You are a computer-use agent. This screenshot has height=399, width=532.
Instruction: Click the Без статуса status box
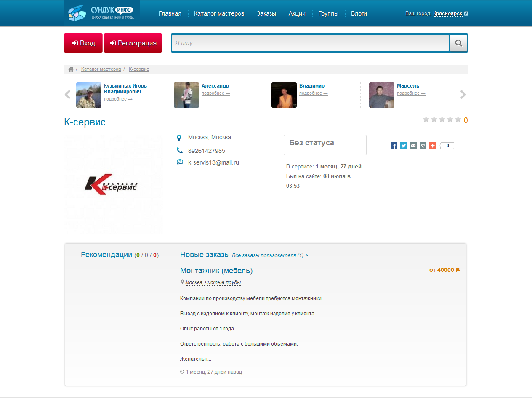pyautogui.click(x=325, y=145)
